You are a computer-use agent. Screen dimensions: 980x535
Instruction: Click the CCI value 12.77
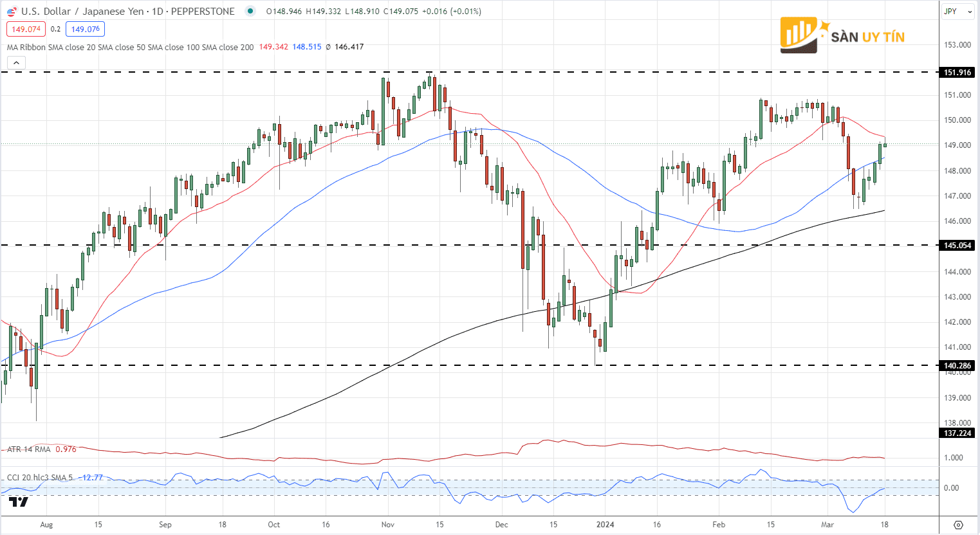tap(91, 478)
